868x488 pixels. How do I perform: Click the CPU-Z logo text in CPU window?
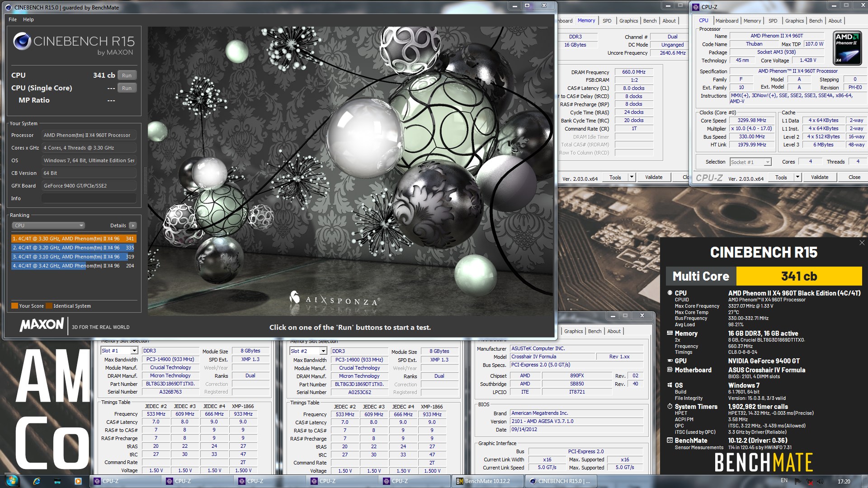[709, 178]
